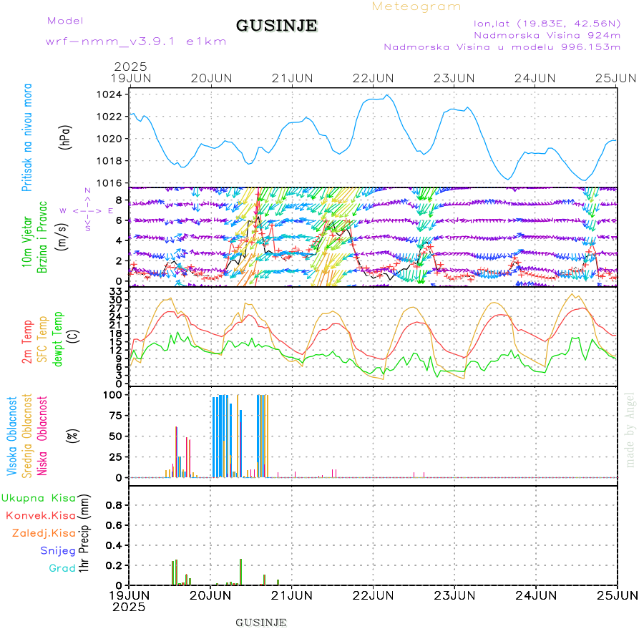
Task: Click the GUSINJE title heading
Action: pos(276,26)
